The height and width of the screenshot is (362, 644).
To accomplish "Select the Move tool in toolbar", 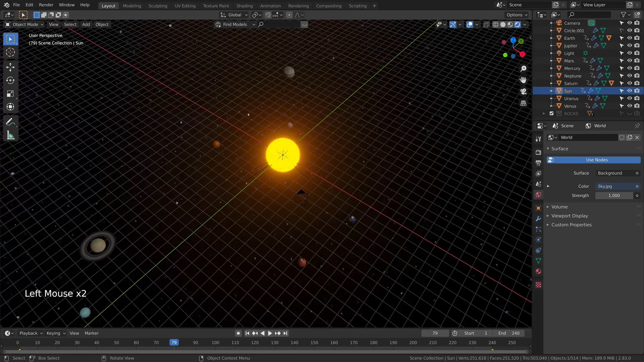I will pyautogui.click(x=10, y=67).
